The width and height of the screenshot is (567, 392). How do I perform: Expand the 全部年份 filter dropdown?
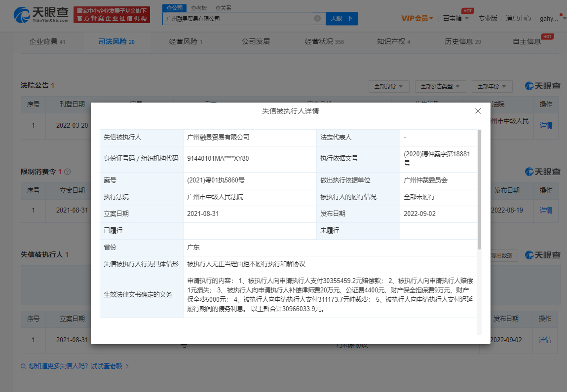[x=492, y=87]
